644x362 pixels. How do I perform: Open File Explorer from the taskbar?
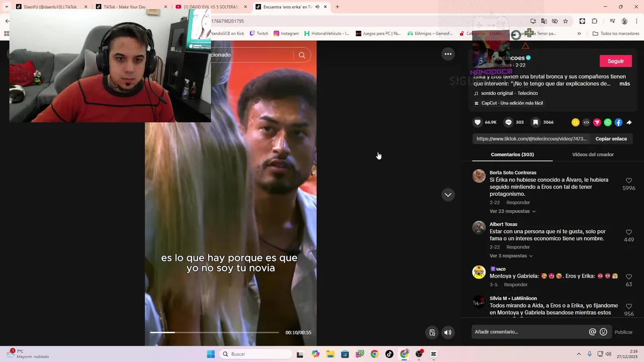pos(330,354)
